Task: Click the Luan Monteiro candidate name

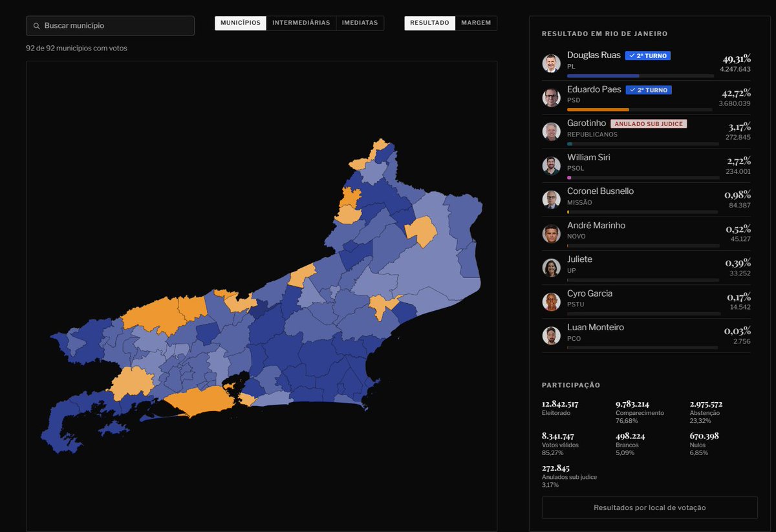Action: [x=596, y=327]
